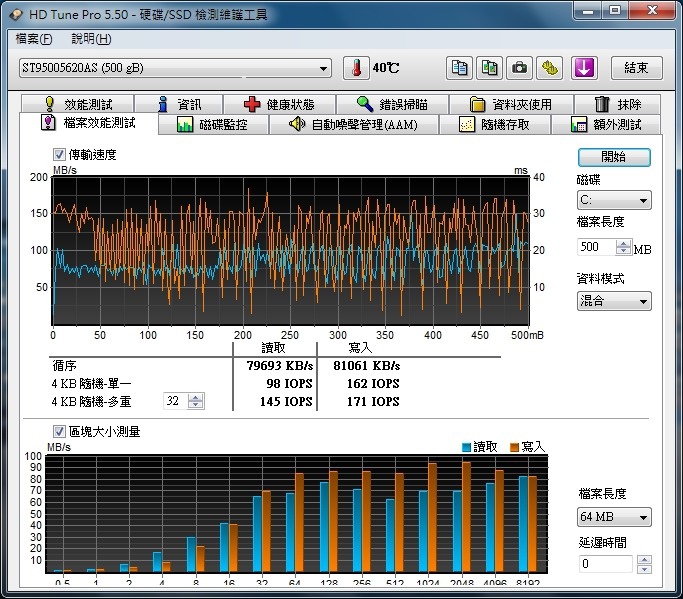This screenshot has width=683, height=599.
Task: Click the copy screenshot to clipboard icon
Action: click(x=489, y=68)
